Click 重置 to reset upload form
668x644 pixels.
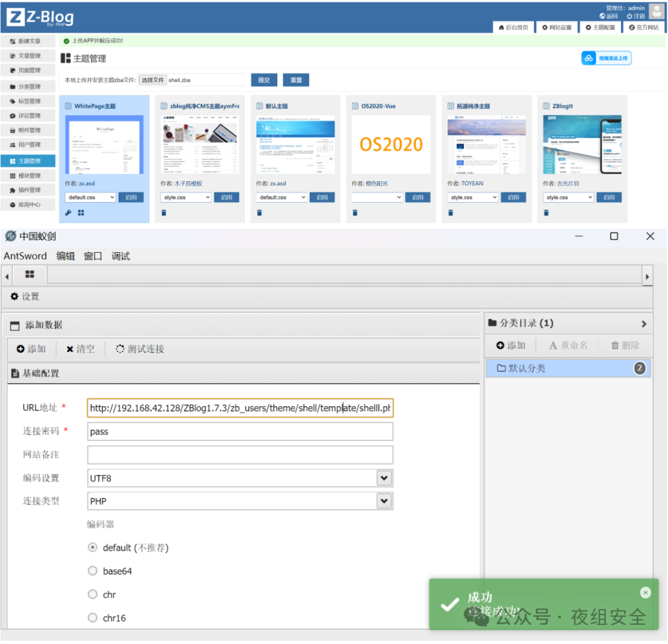pos(296,80)
